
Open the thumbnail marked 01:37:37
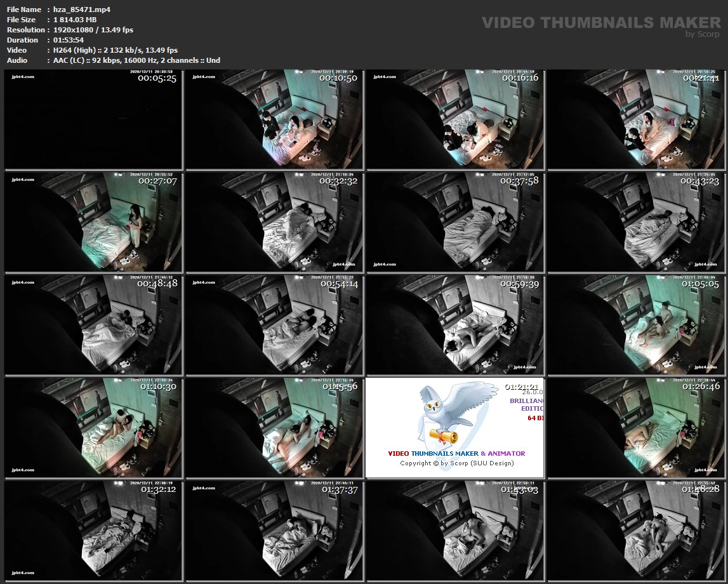pyautogui.click(x=274, y=531)
